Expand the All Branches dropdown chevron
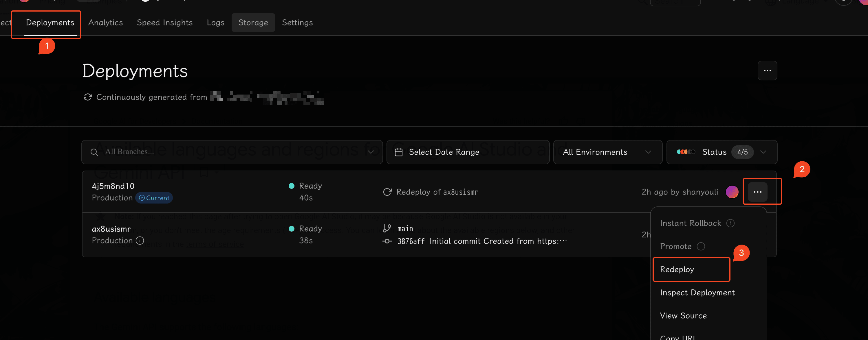This screenshot has height=340, width=868. pyautogui.click(x=371, y=152)
